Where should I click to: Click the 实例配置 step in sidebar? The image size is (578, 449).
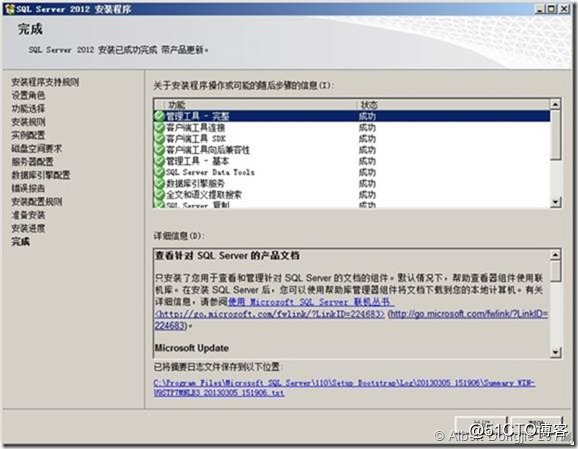(x=28, y=135)
